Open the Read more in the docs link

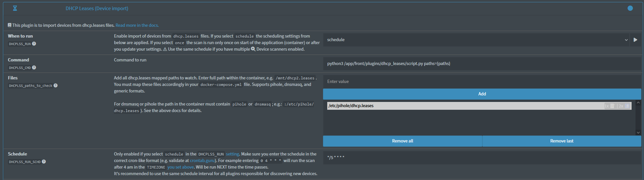click(137, 25)
